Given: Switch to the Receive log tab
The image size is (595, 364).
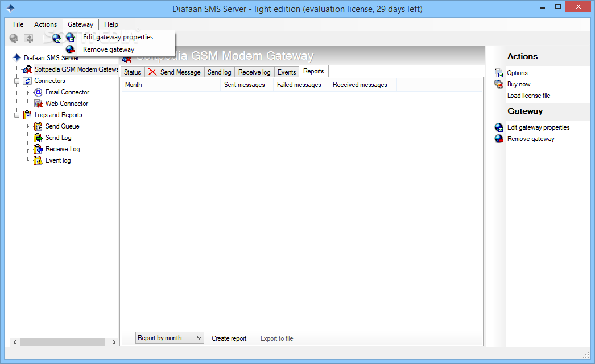Looking at the screenshot, I should [x=254, y=72].
